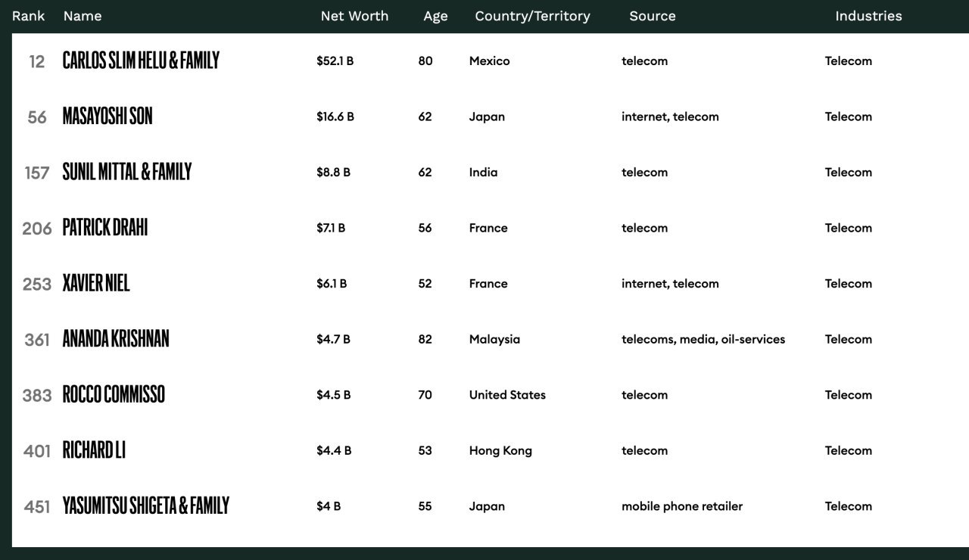Click rank number 206
The width and height of the screenshot is (969, 560).
(x=37, y=229)
